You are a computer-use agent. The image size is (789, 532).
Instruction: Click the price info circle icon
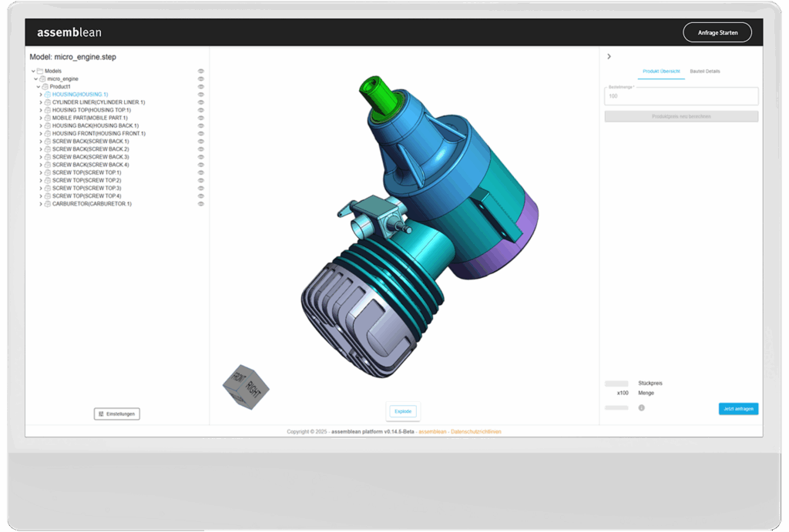coord(642,408)
